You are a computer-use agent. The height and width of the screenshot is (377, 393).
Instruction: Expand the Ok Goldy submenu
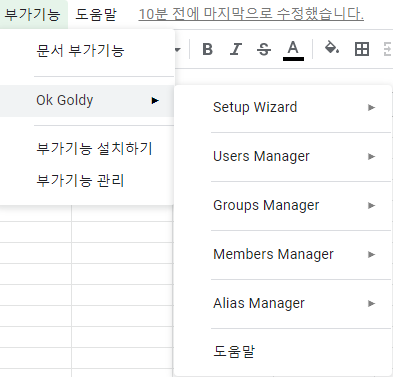[87, 101]
